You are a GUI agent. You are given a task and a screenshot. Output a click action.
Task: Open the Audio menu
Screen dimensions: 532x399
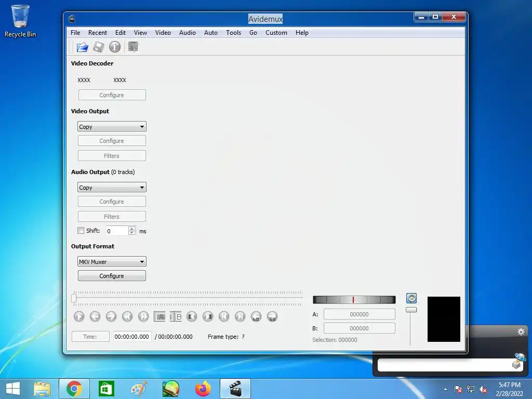point(187,33)
